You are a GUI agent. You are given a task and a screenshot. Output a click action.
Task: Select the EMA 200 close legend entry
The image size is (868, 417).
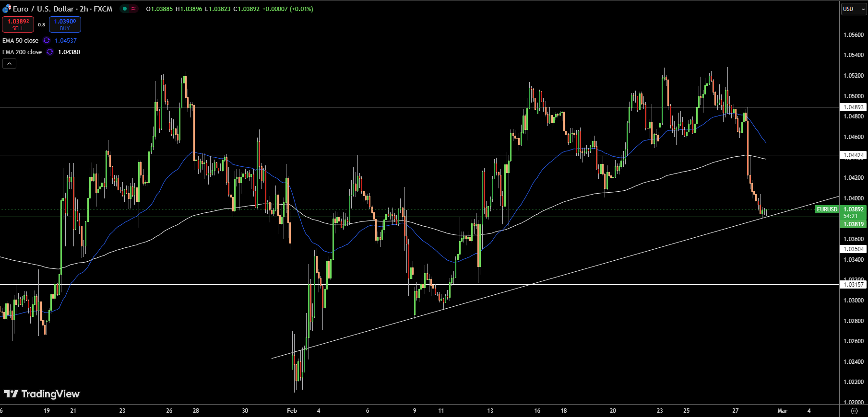coord(22,52)
